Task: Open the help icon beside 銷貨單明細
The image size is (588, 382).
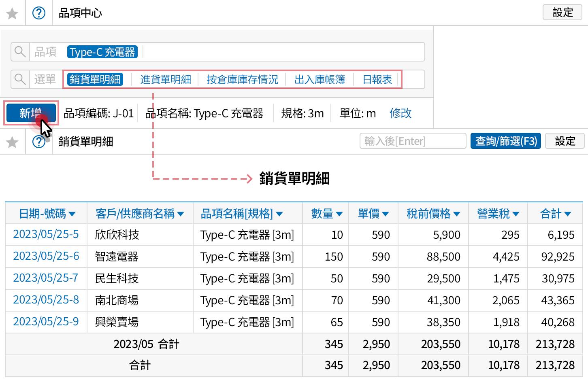Action: click(x=39, y=142)
